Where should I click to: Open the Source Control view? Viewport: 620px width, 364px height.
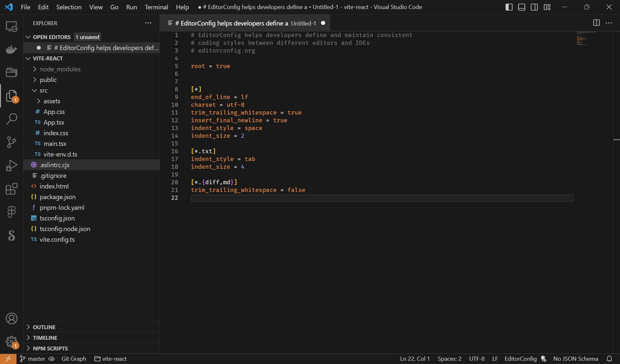12,142
